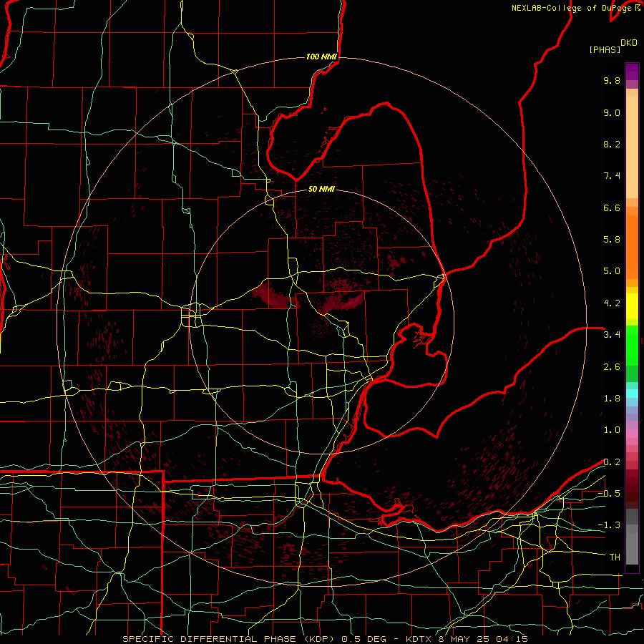Click the 9.0 scale value
Image resolution: width=644 pixels, height=644 pixels.
[x=612, y=112]
